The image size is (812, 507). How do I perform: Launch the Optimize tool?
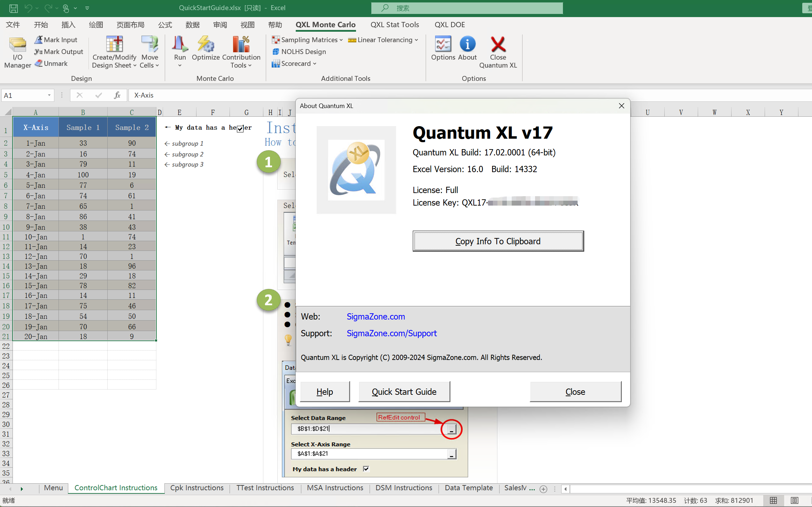pyautogui.click(x=206, y=49)
